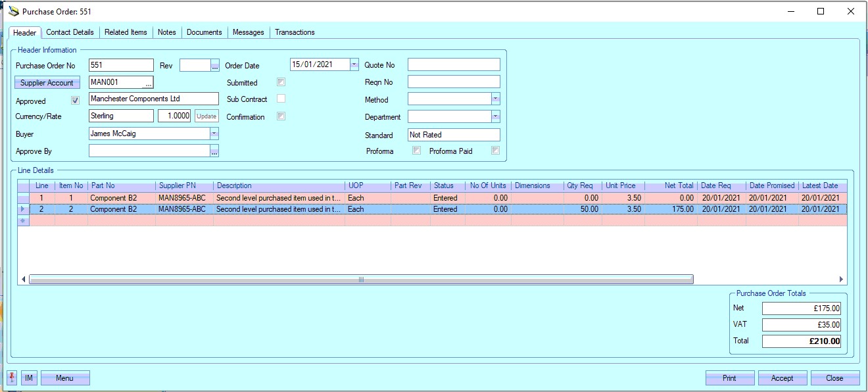
Task: Open Supplier Account lookup ellipsis for MAN001
Action: coord(149,83)
